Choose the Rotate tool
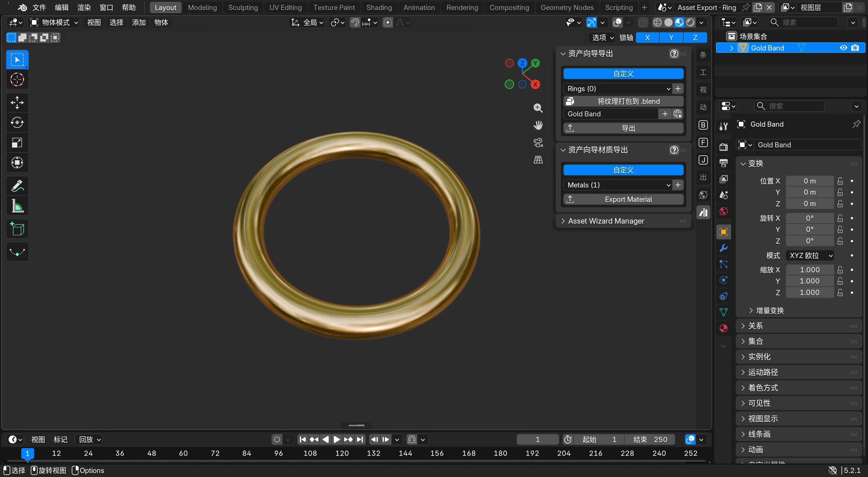The height and width of the screenshot is (477, 868). (17, 122)
